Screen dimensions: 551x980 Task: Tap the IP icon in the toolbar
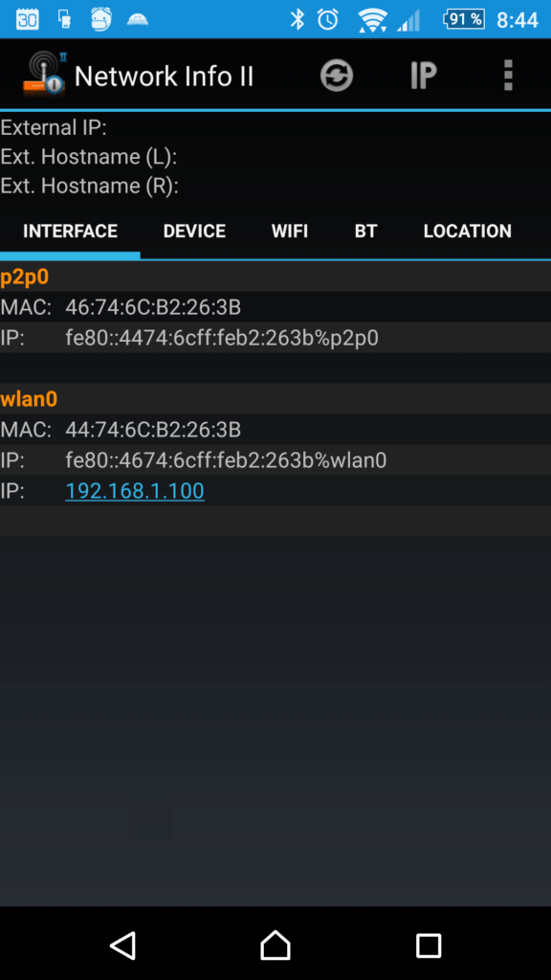423,76
